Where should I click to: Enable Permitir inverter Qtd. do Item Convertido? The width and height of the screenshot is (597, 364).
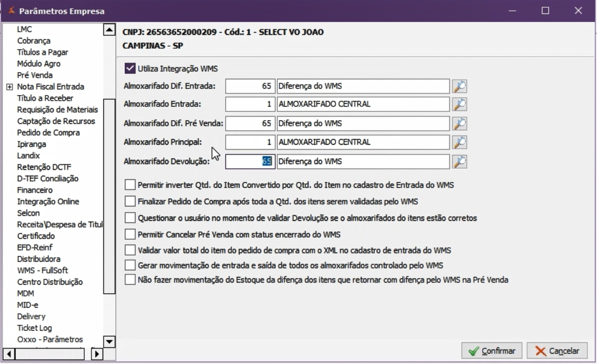[130, 185]
